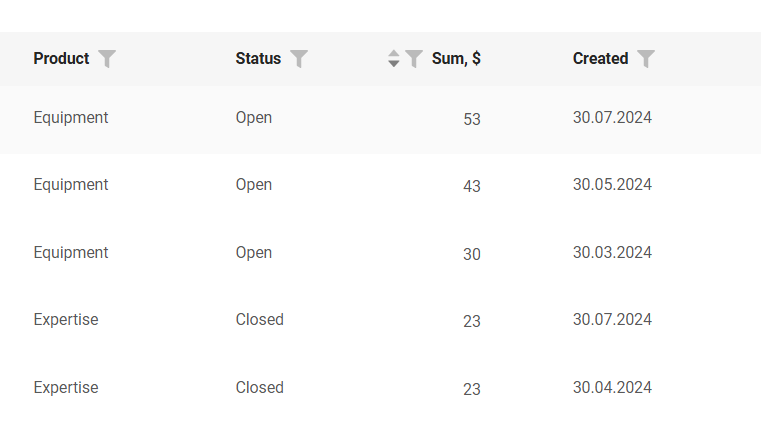Image resolution: width=762 pixels, height=421 pixels.
Task: Click the sum value 43
Action: pos(472,187)
